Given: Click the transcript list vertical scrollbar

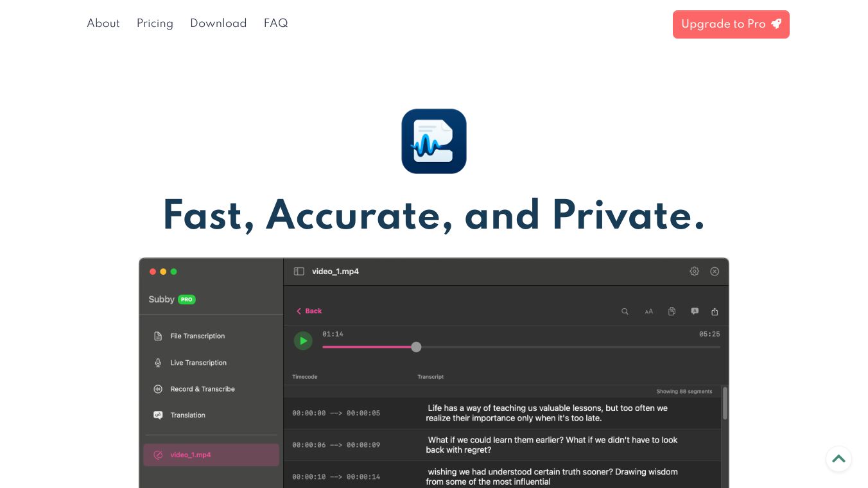Looking at the screenshot, I should [x=725, y=403].
